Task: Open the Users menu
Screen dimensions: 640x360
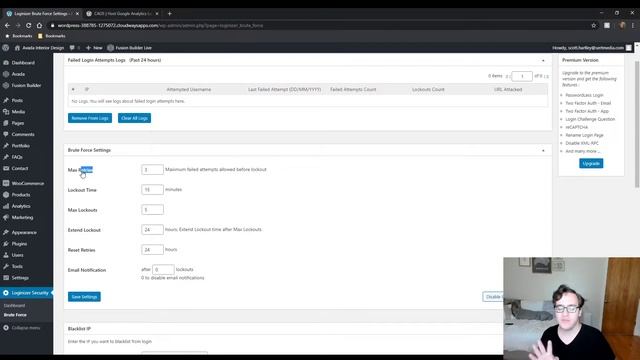Action: 18,255
